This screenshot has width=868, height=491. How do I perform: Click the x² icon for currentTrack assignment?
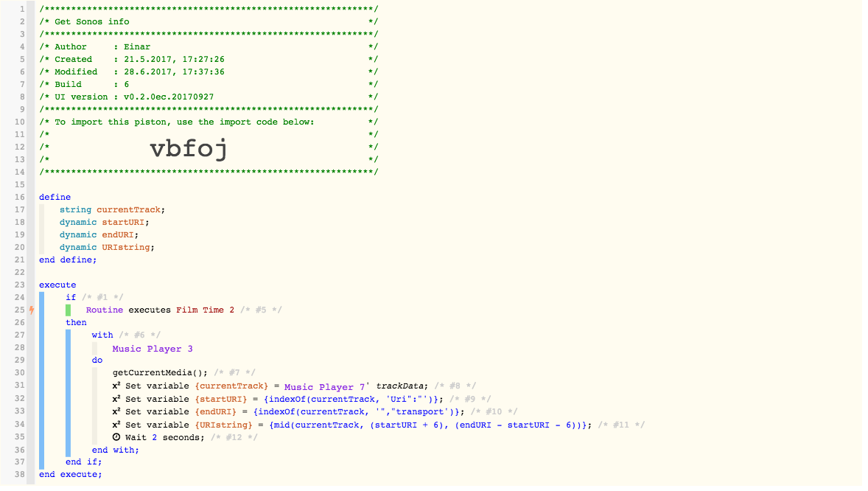pos(116,386)
